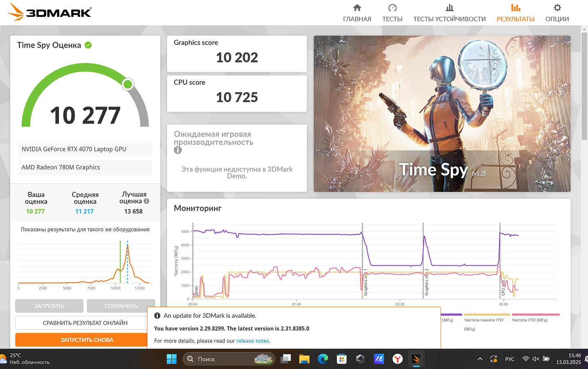Launch Microsoft Edge from taskbar

pyautogui.click(x=323, y=359)
